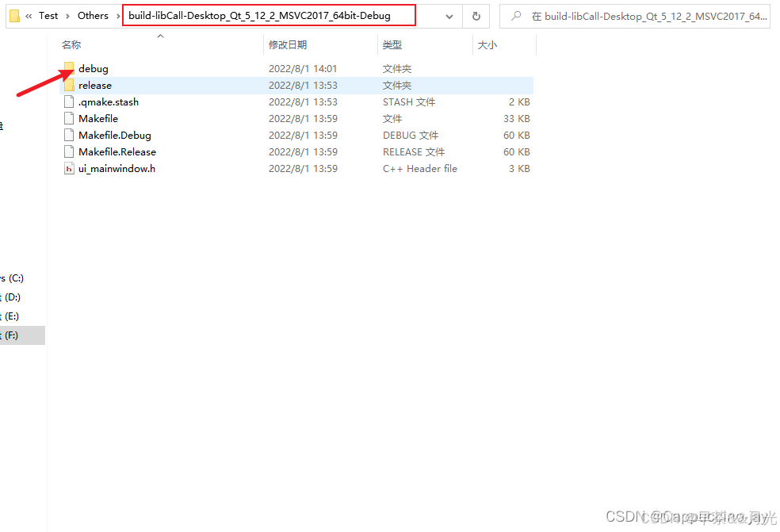
Task: Select the file name Makefile.Release
Action: click(x=117, y=151)
